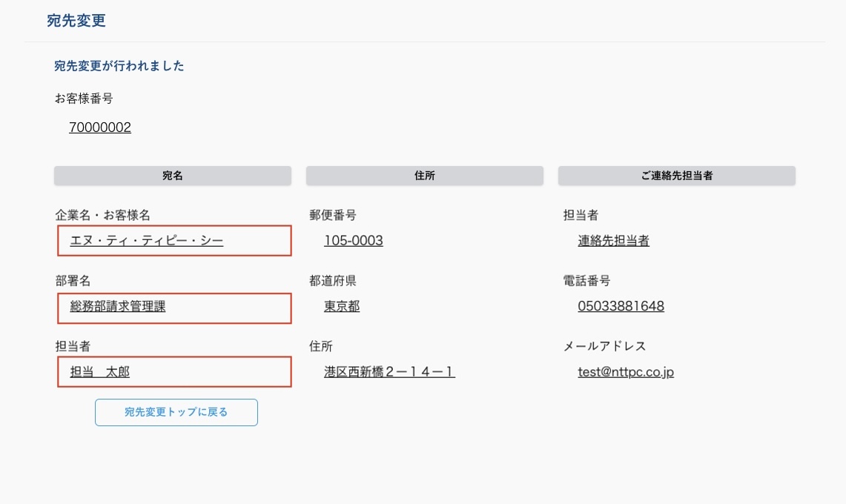Viewport: 846px width, 504px height.
Task: Click the お客様番号 label
Action: [84, 98]
